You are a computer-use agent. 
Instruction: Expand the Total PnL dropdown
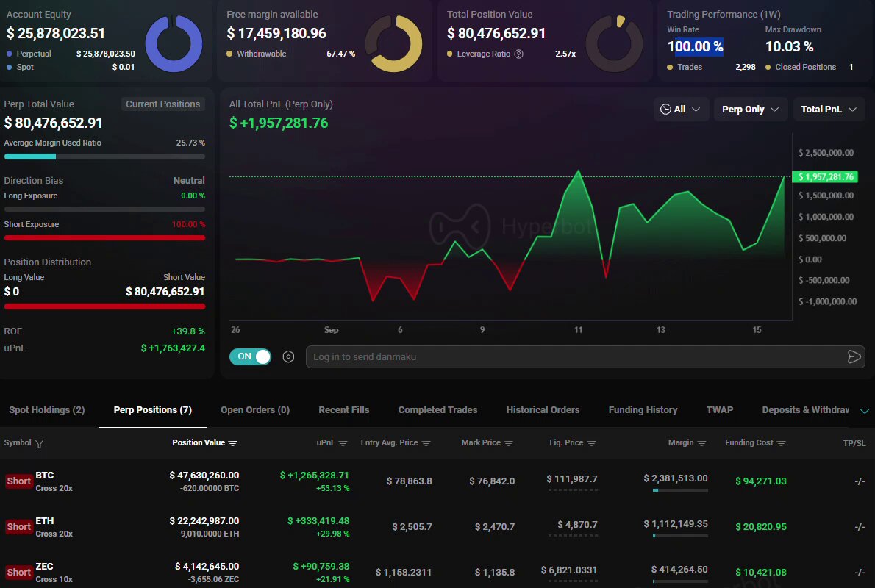[829, 110]
